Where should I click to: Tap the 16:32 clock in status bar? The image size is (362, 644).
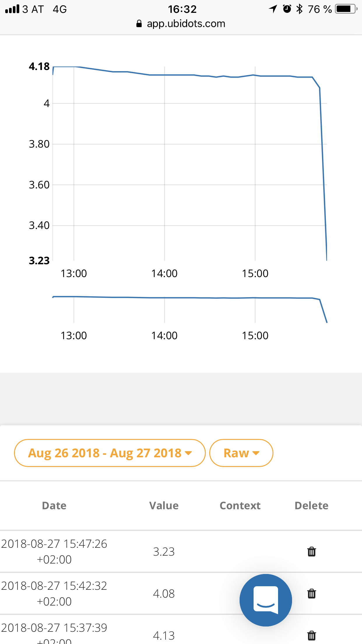click(x=182, y=9)
